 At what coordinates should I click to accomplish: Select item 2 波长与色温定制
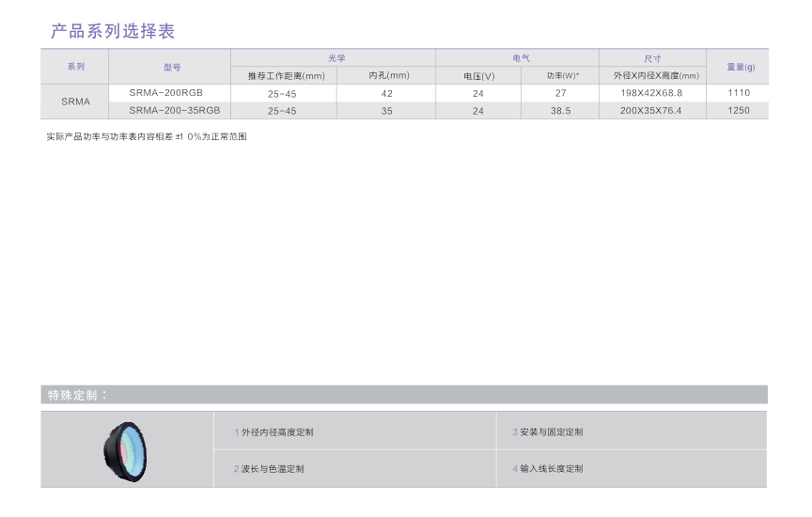pos(269,469)
